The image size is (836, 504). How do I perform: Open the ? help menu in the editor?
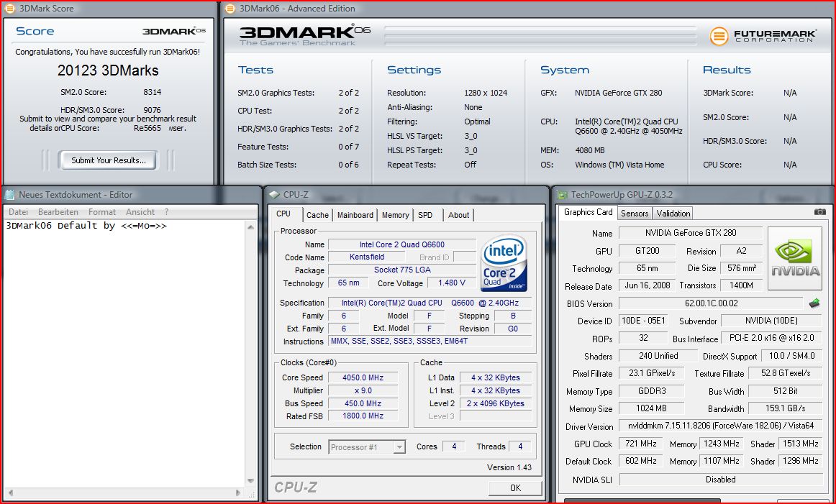[x=166, y=212]
